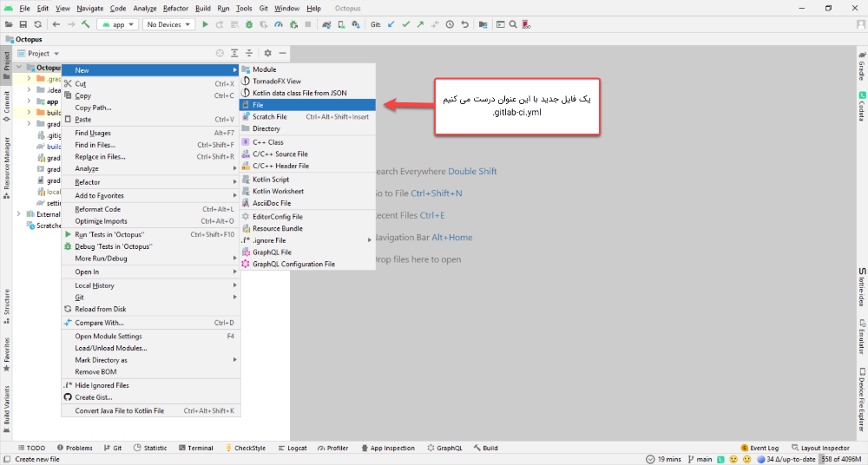Open the Logcat tool window
The image size is (868, 465).
coord(293,448)
